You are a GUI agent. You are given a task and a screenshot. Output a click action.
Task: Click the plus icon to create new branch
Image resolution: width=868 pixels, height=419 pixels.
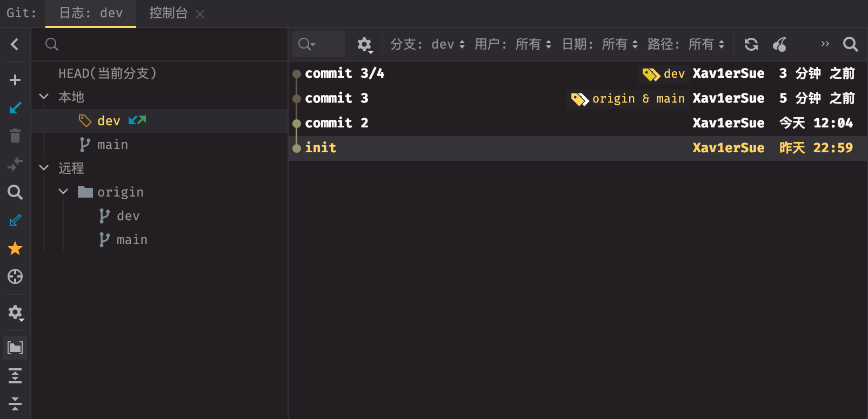click(15, 80)
